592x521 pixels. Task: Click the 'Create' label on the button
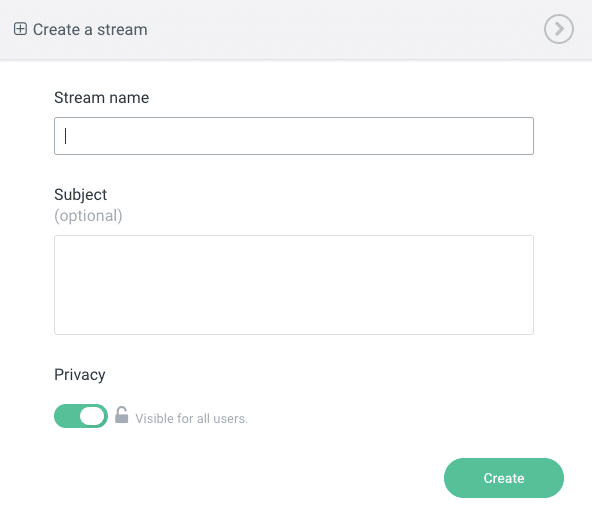(504, 478)
